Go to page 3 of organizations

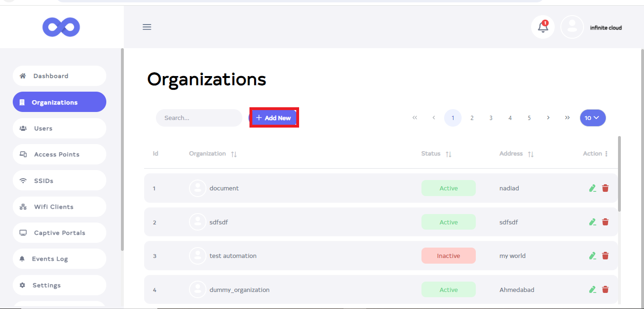pyautogui.click(x=491, y=118)
